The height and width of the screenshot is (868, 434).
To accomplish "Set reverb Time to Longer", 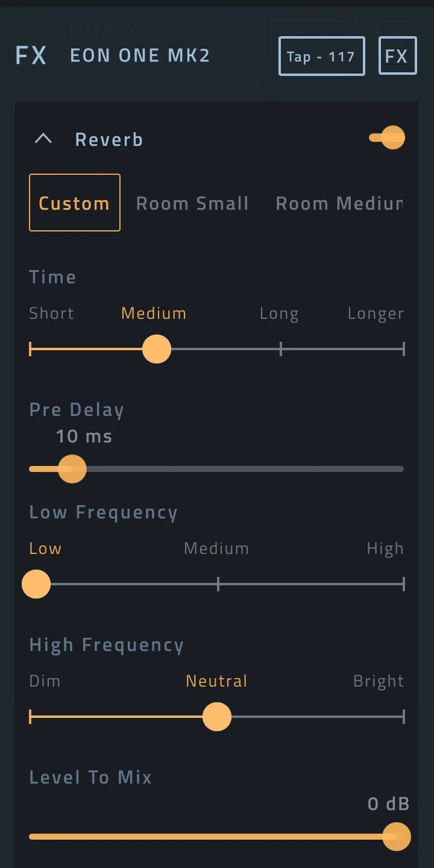I will pos(376,313).
